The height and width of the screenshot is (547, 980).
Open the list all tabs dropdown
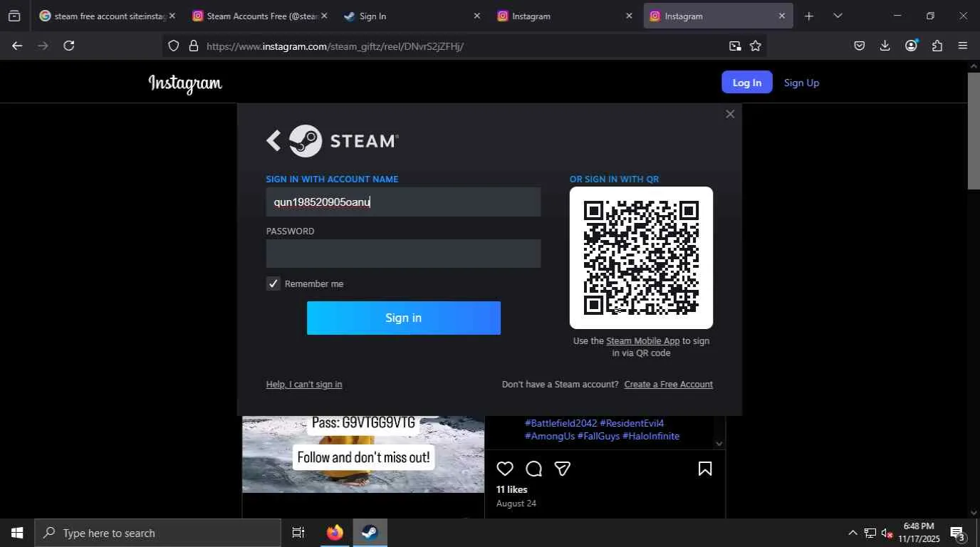pyautogui.click(x=838, y=16)
